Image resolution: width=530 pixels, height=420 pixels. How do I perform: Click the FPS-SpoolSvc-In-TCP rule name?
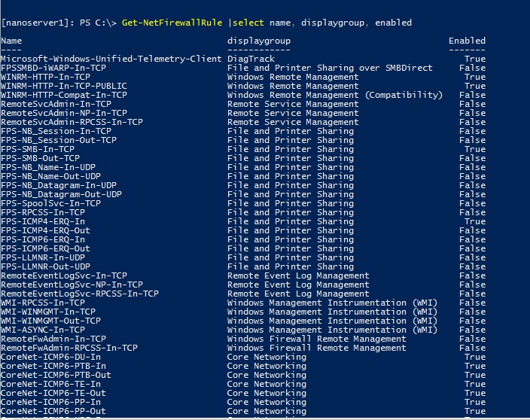[x=50, y=203]
